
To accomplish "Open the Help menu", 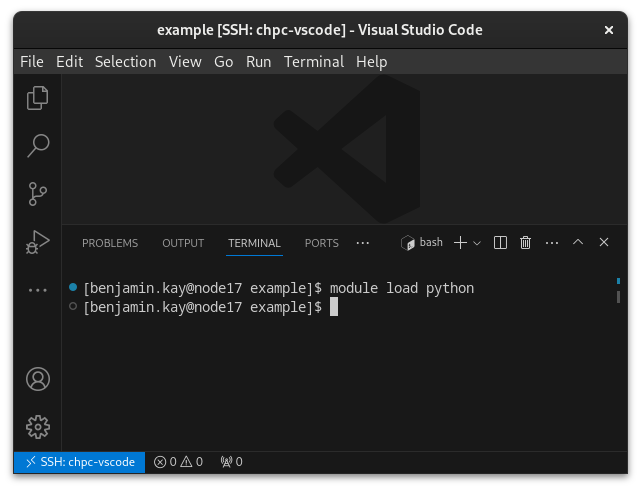I will 371,62.
